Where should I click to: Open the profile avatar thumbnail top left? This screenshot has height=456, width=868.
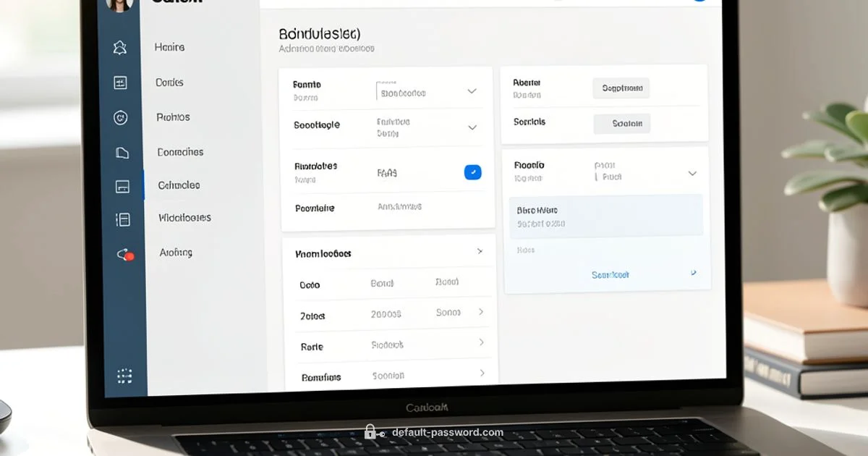point(120,6)
